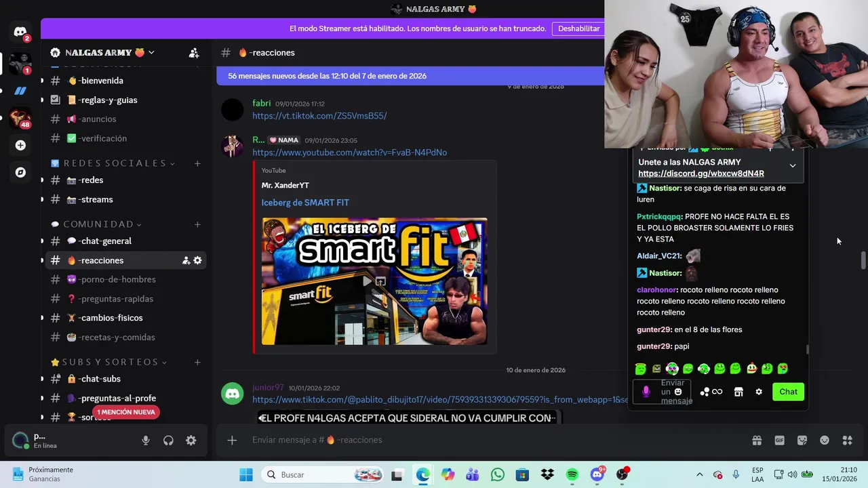Select the heart-eyes crying green emote
Screen dimensions: 868x488
(783, 369)
